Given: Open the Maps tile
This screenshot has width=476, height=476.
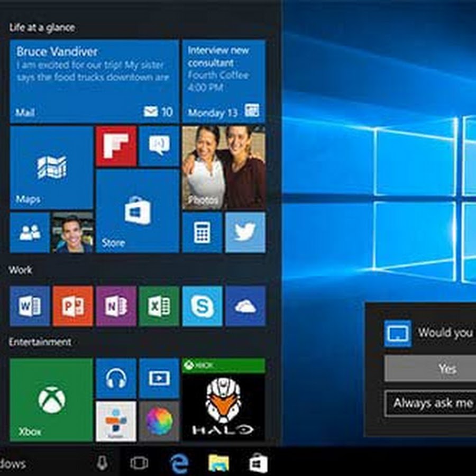Looking at the screenshot, I should pos(51,168).
